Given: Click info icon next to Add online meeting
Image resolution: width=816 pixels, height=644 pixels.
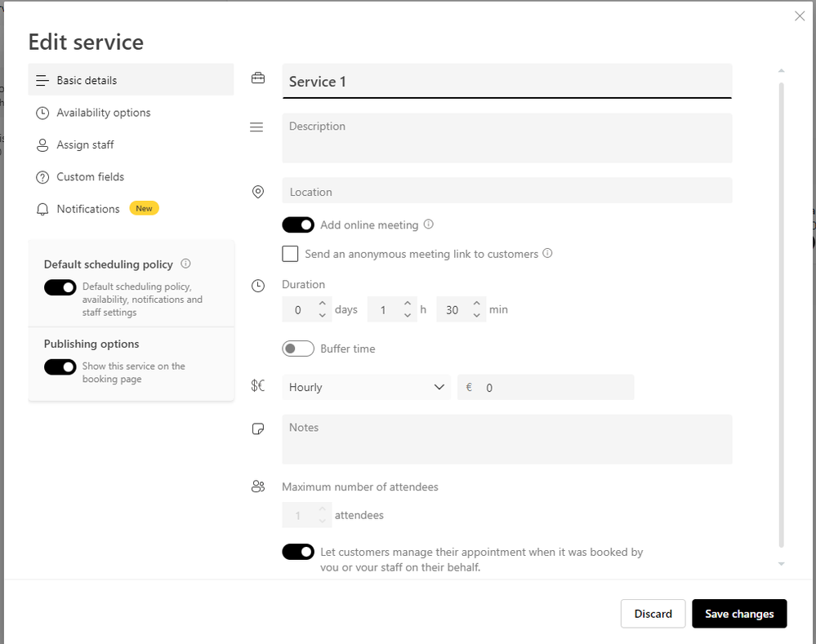Looking at the screenshot, I should (x=428, y=224).
